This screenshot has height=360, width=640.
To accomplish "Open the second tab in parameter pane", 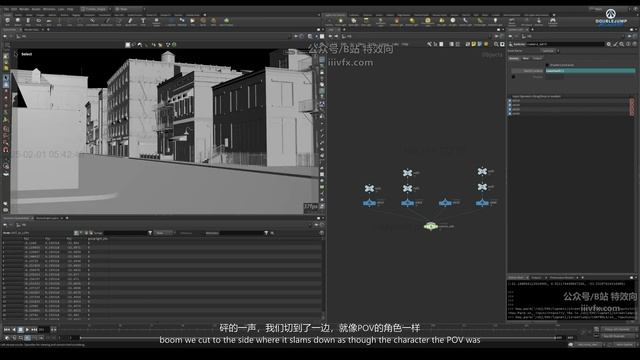I will tap(525, 58).
